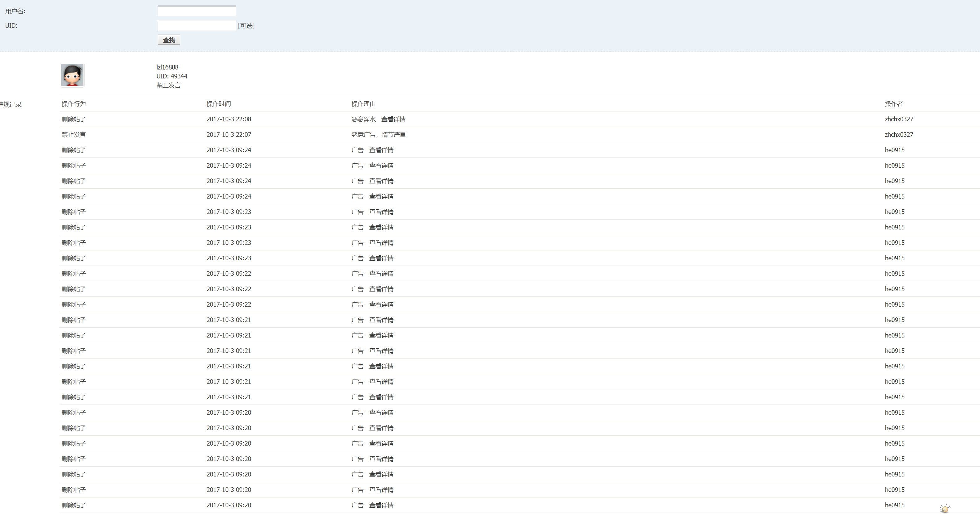This screenshot has height=516, width=980.
Task: Open 查看详情 for the 22:08 恶意灌水 record
Action: tap(393, 120)
